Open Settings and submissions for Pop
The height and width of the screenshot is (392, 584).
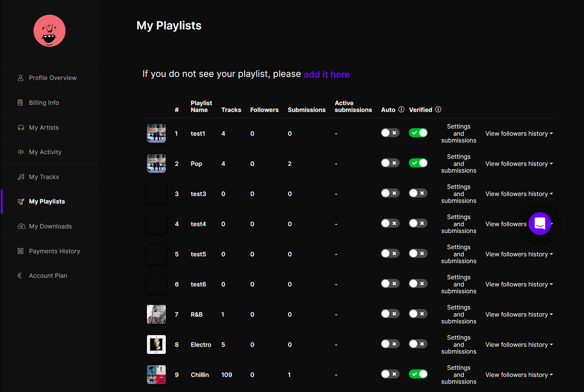459,164
